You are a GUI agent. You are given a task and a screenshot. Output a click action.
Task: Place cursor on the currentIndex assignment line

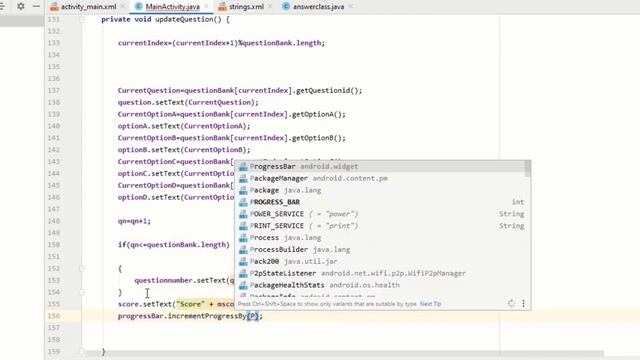[x=221, y=43]
